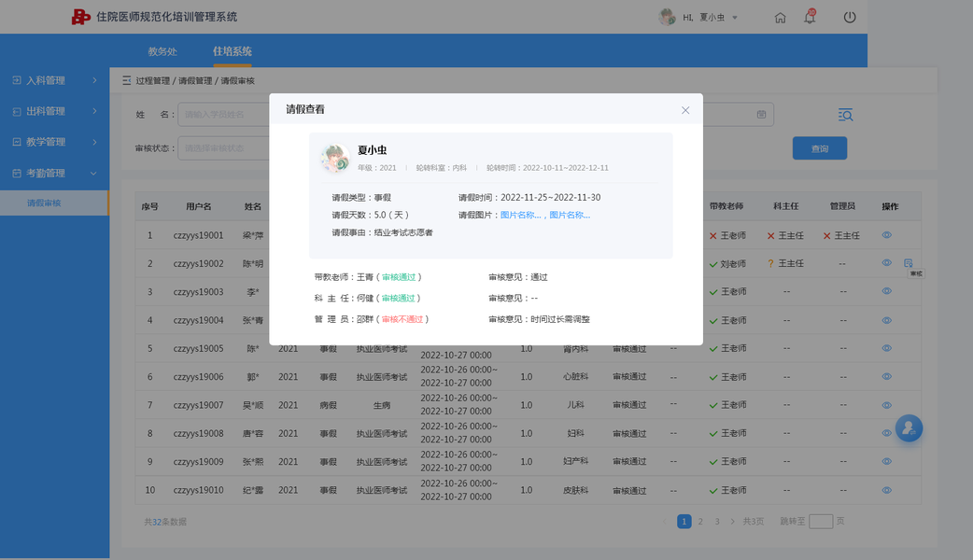
Task: Click the 查询 button
Action: [x=819, y=148]
